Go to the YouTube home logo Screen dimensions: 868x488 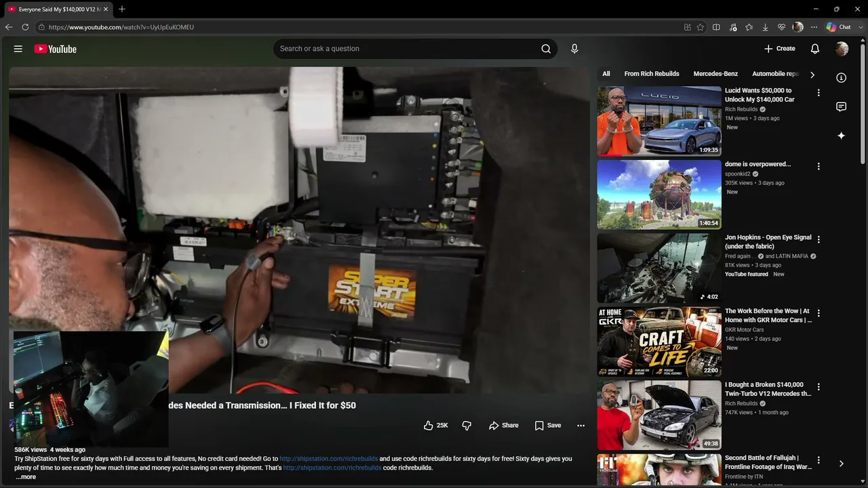[x=56, y=49]
